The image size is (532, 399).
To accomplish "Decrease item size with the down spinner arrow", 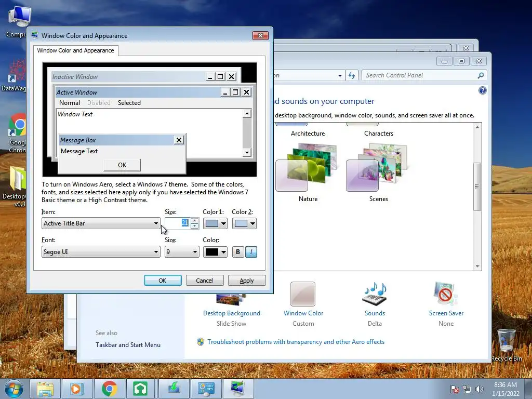I will click(195, 226).
